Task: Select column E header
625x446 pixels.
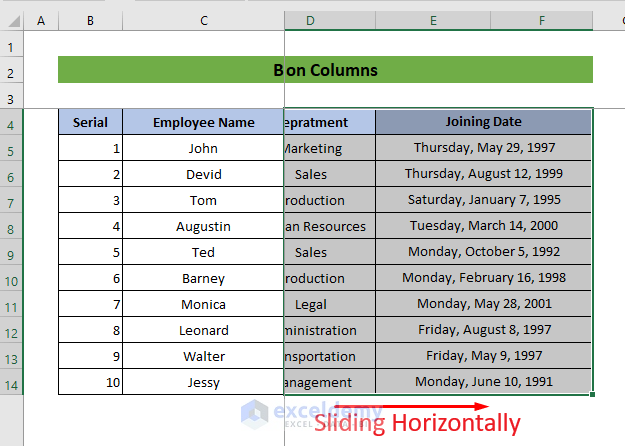Action: click(x=432, y=20)
